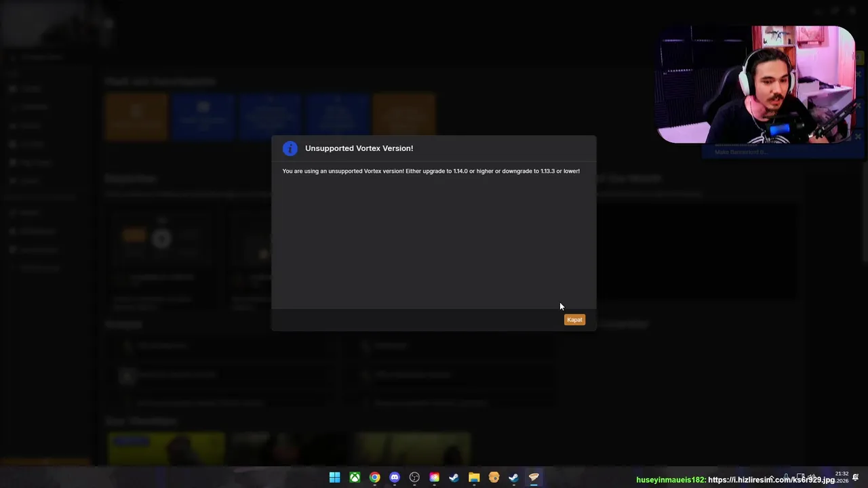The height and width of the screenshot is (488, 868).
Task: Open Discord from the taskbar
Action: [x=395, y=478]
